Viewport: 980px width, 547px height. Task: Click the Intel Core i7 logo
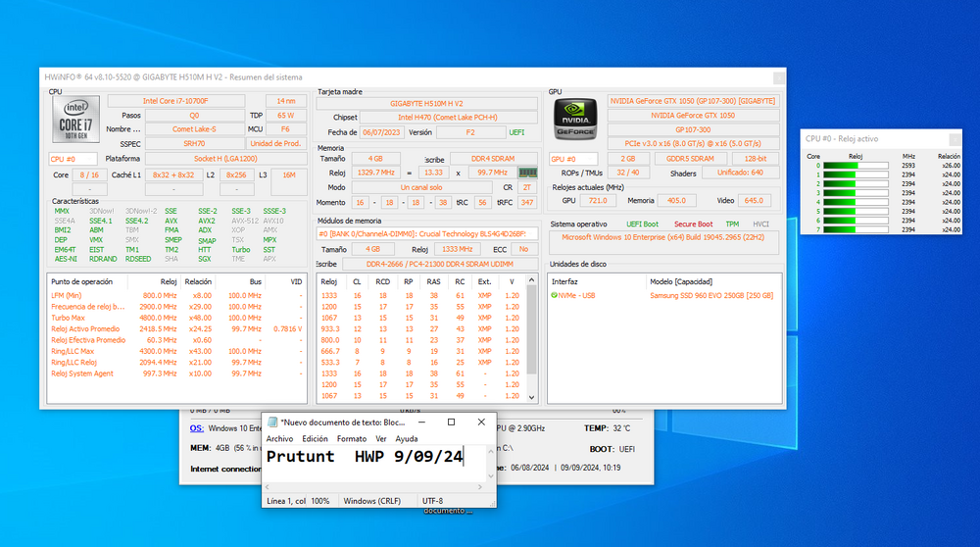[x=75, y=119]
